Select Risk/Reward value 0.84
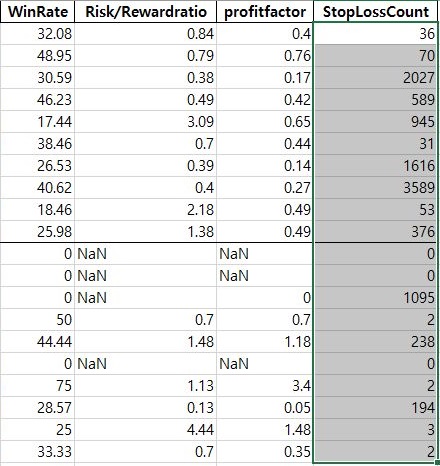This screenshot has height=466, width=440. tap(146, 34)
